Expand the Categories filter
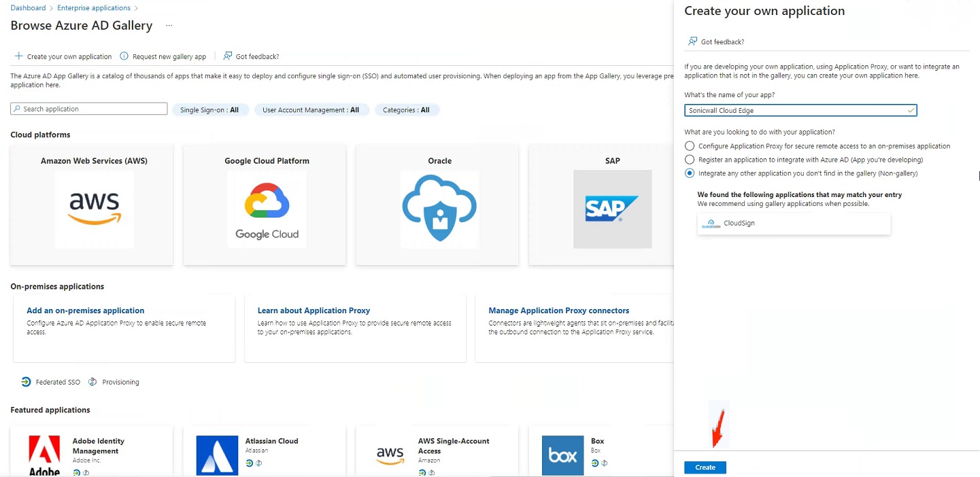Image resolution: width=980 pixels, height=477 pixels. 406,110
